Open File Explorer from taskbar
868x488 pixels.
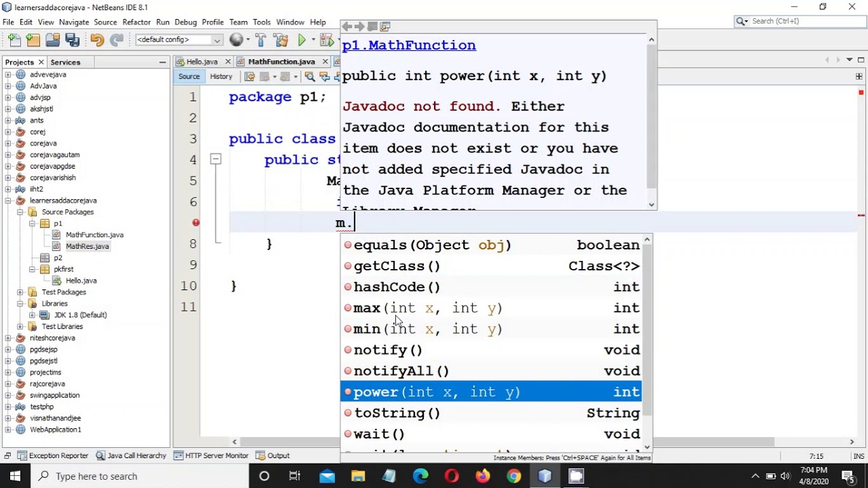[x=358, y=476]
